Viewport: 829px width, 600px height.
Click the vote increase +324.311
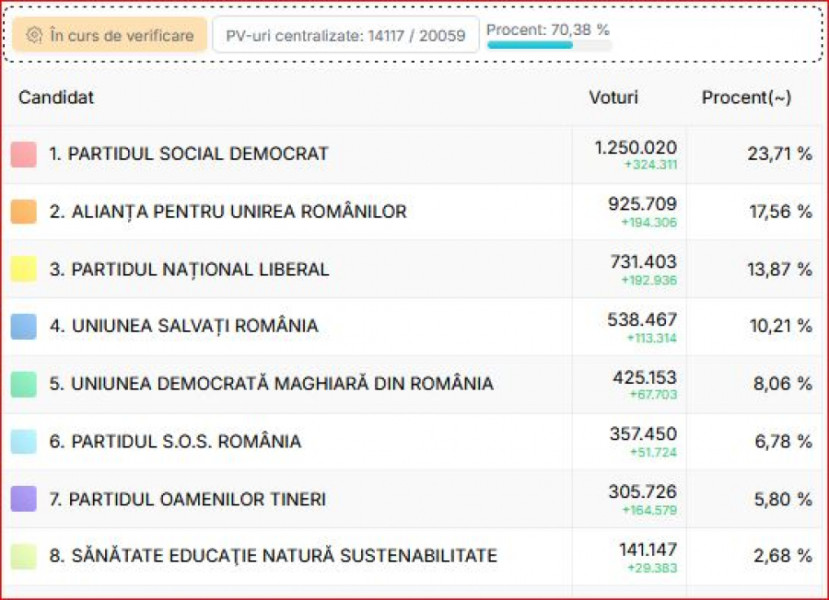pos(650,164)
